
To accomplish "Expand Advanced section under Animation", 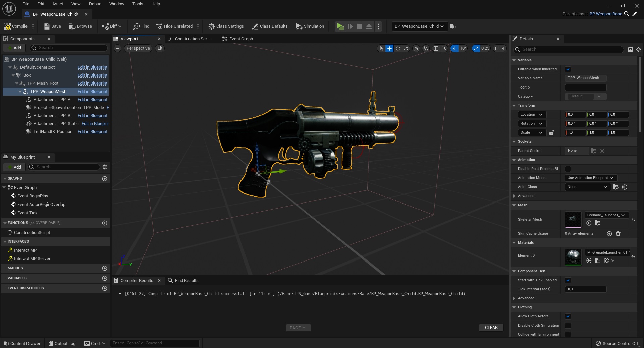I will [514, 196].
